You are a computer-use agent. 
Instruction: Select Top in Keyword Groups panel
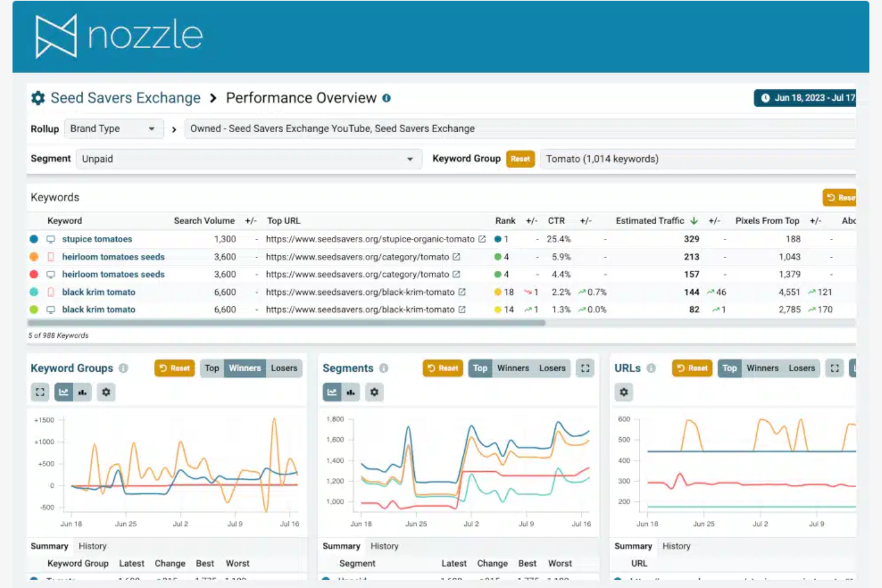pyautogui.click(x=212, y=368)
